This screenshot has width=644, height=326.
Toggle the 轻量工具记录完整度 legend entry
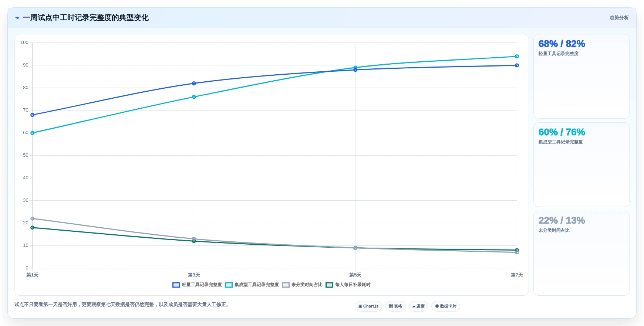click(197, 285)
